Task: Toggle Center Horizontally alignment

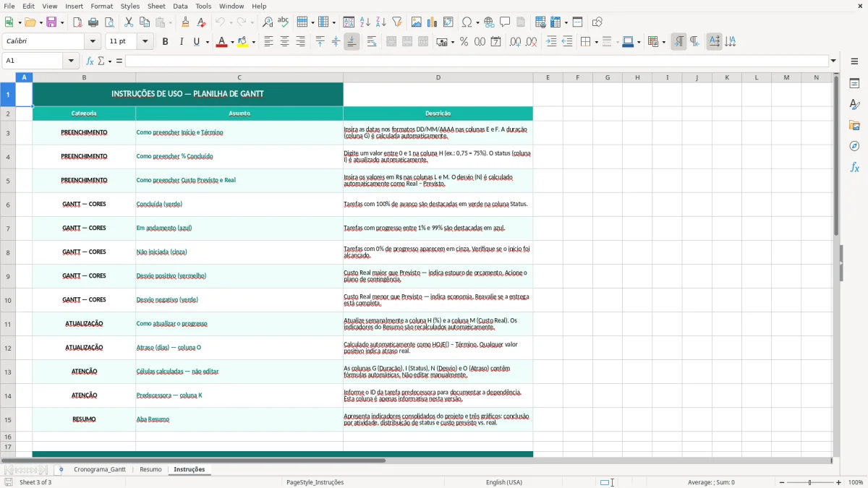Action: pyautogui.click(x=284, y=42)
